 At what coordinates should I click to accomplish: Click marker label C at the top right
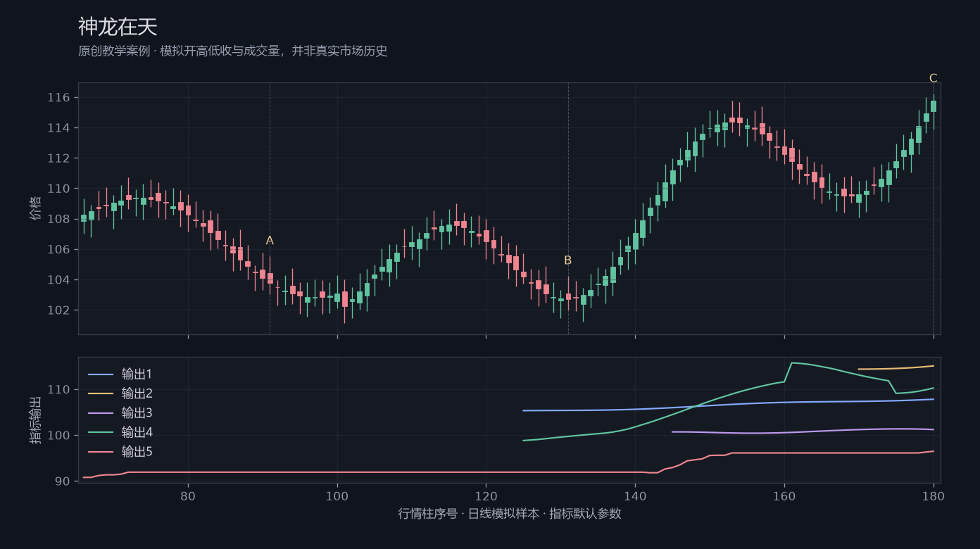[x=934, y=78]
